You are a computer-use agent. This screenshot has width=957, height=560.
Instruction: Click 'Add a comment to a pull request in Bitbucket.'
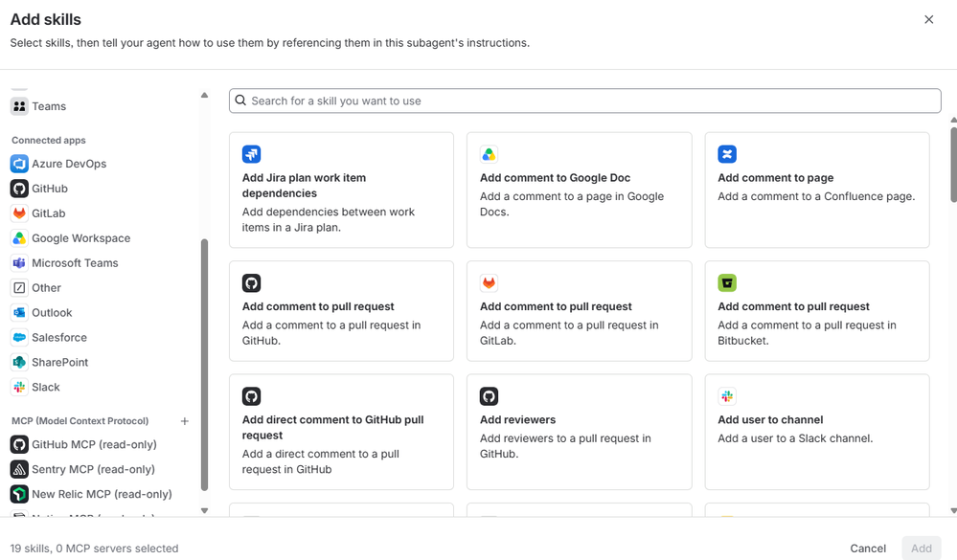point(807,333)
